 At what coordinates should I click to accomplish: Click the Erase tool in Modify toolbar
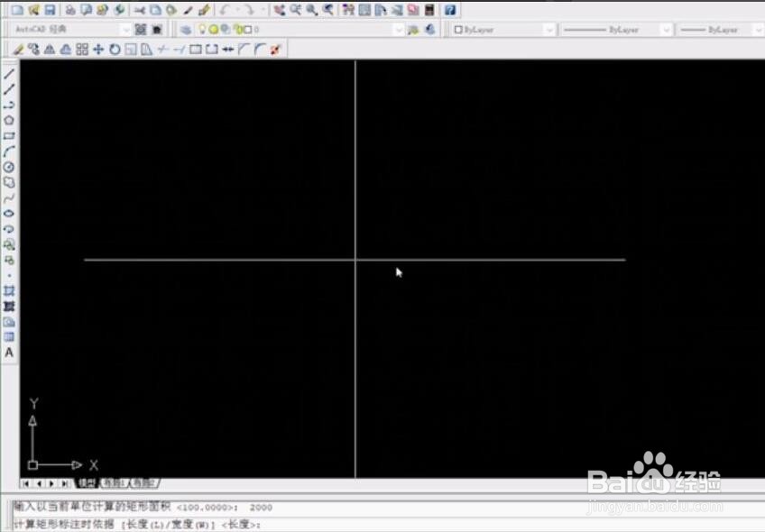[18, 50]
